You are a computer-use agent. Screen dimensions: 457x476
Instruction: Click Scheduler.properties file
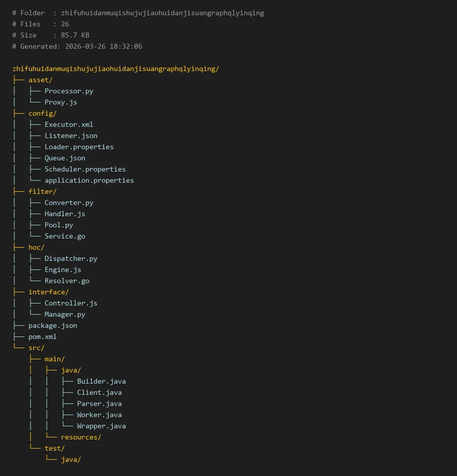(x=85, y=169)
